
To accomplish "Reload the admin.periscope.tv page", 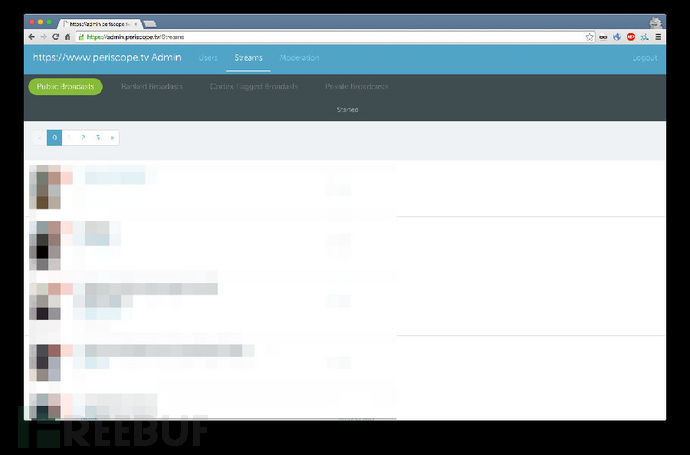I will pyautogui.click(x=55, y=37).
